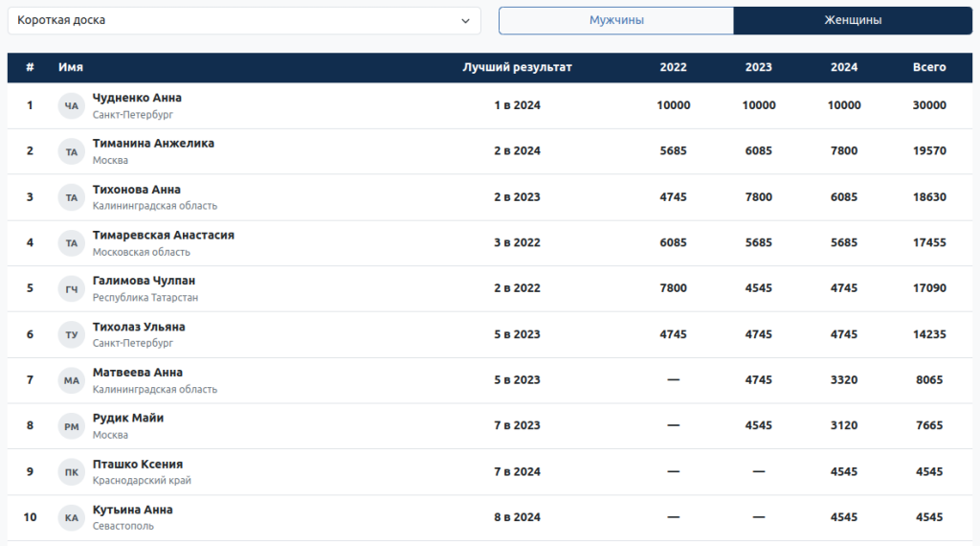The height and width of the screenshot is (546, 980).
Task: Click the ЧА avatar for Чудненко Анна
Action: (x=72, y=105)
